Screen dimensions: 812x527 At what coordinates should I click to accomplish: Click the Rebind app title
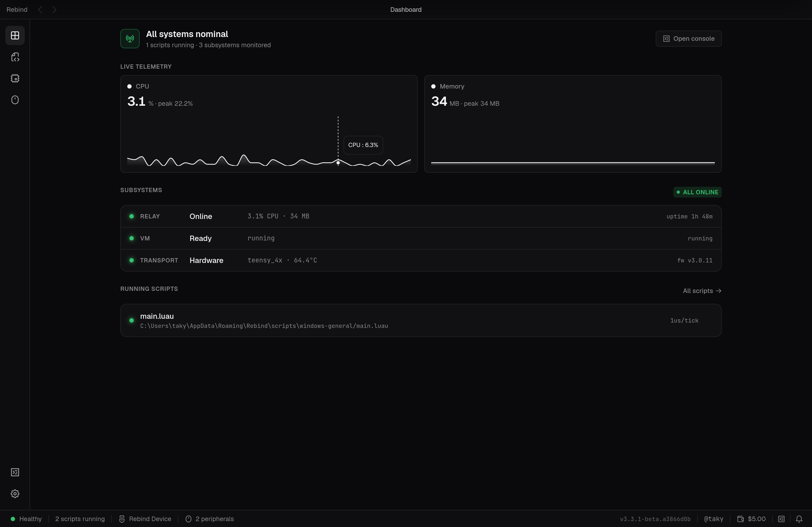tap(17, 10)
